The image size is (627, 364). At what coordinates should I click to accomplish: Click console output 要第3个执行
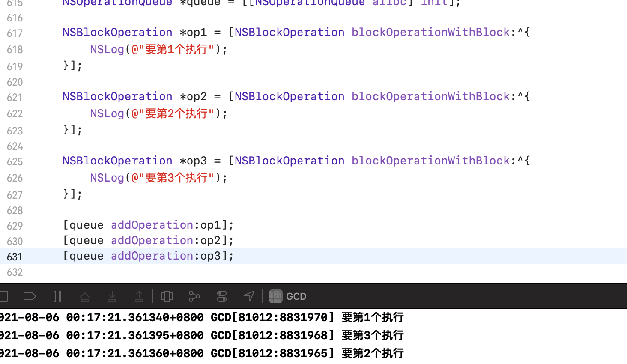tap(373, 335)
